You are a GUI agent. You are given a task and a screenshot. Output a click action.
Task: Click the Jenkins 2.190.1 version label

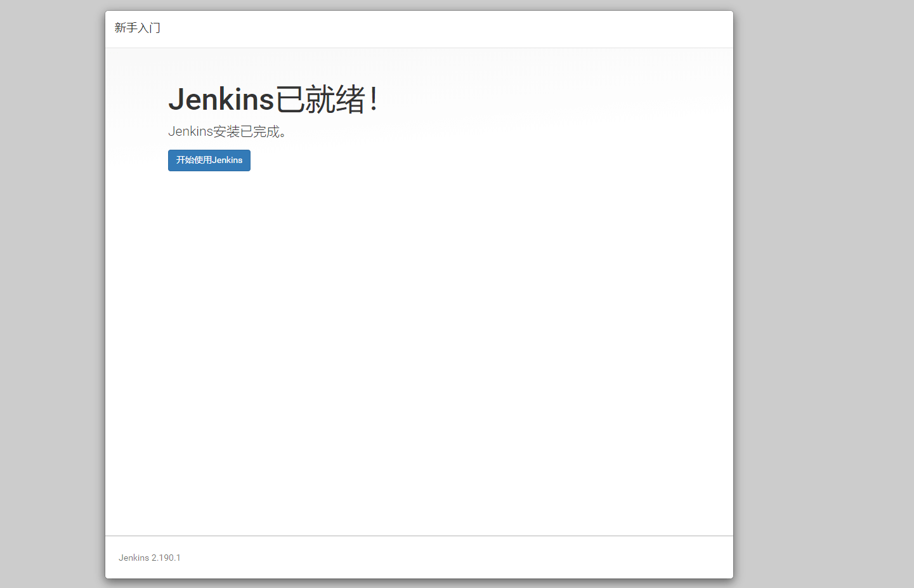(150, 558)
